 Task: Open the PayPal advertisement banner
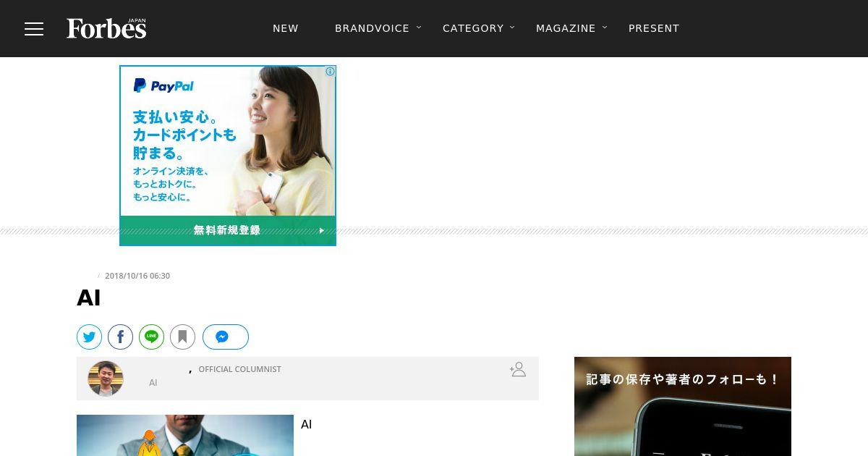pyautogui.click(x=228, y=156)
